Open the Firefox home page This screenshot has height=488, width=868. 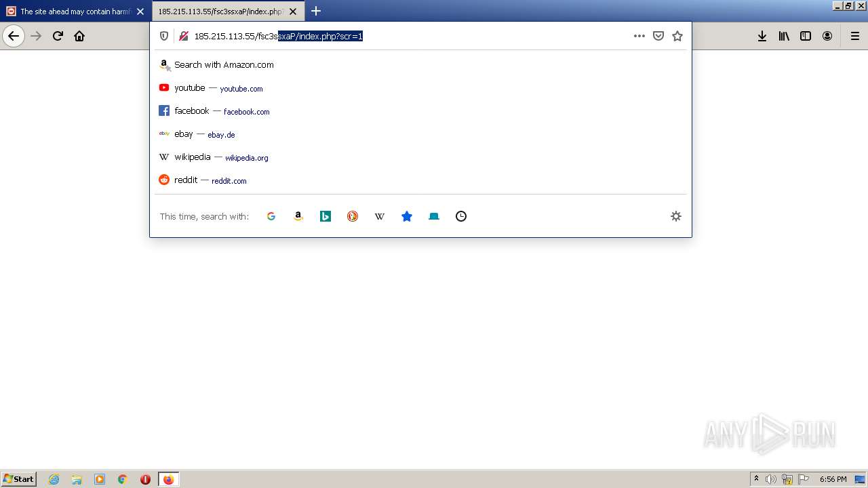point(79,36)
